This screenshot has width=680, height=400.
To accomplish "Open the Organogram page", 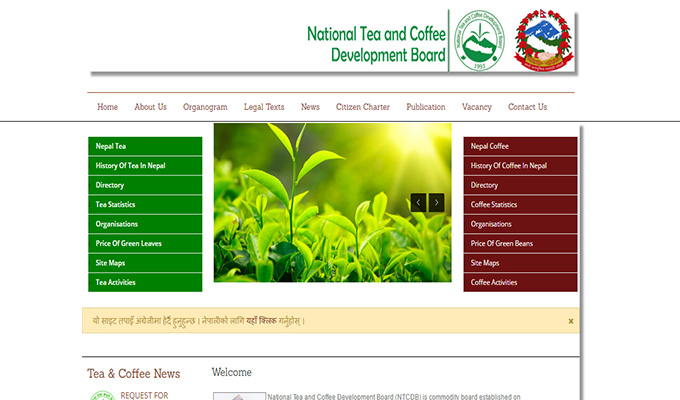I will tap(205, 107).
